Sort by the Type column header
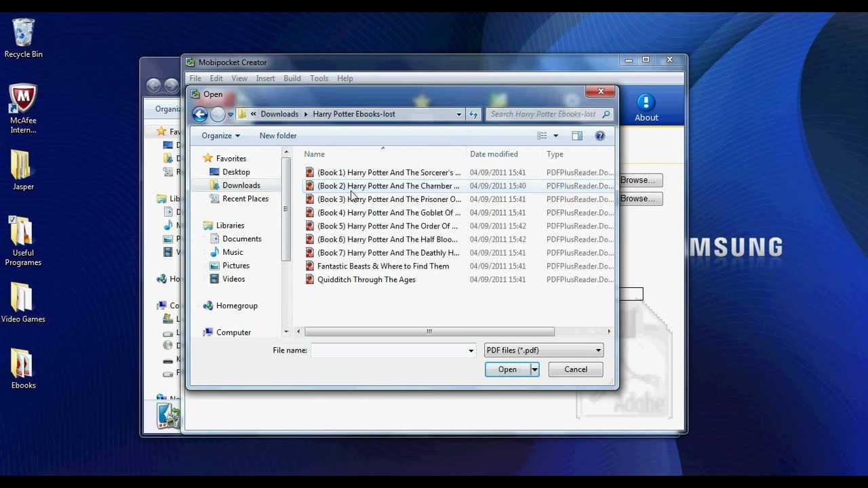The width and height of the screenshot is (868, 488). (555, 154)
